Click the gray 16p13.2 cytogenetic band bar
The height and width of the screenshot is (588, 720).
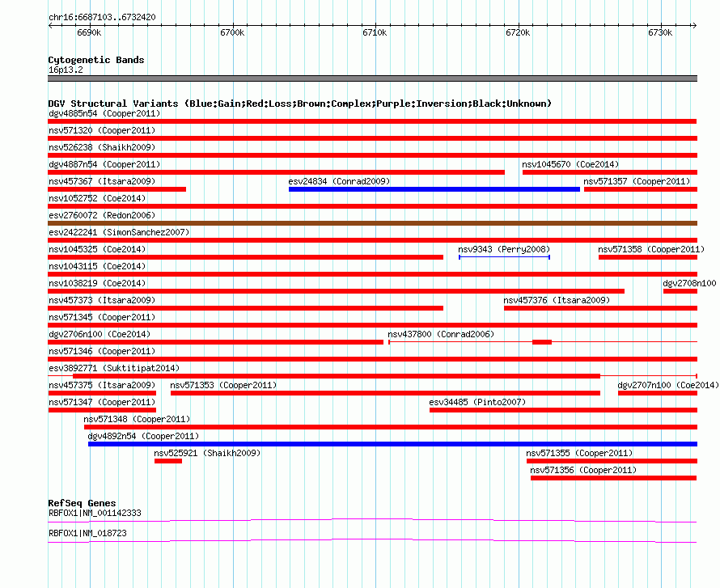(372, 78)
